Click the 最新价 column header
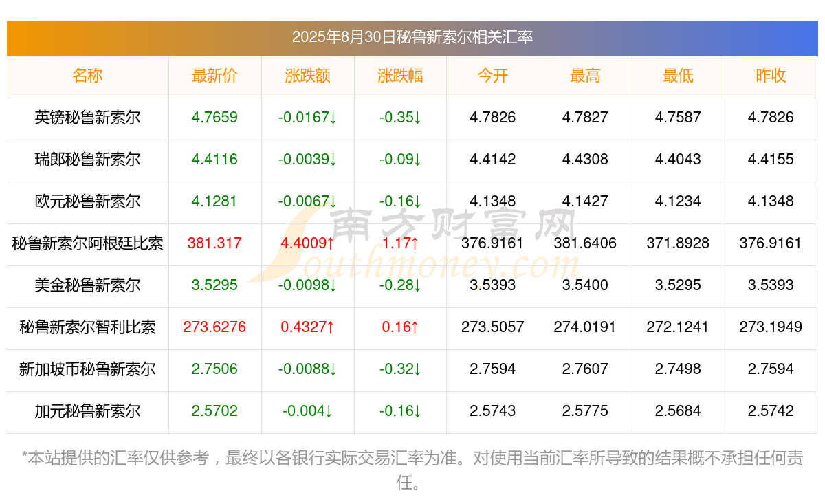This screenshot has height=504, width=825. pyautogui.click(x=215, y=76)
